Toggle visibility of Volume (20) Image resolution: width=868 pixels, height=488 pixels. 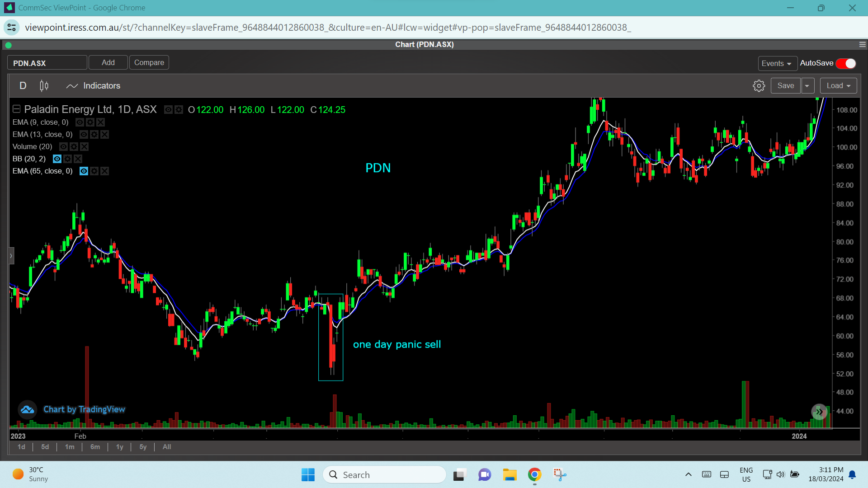pyautogui.click(x=63, y=147)
